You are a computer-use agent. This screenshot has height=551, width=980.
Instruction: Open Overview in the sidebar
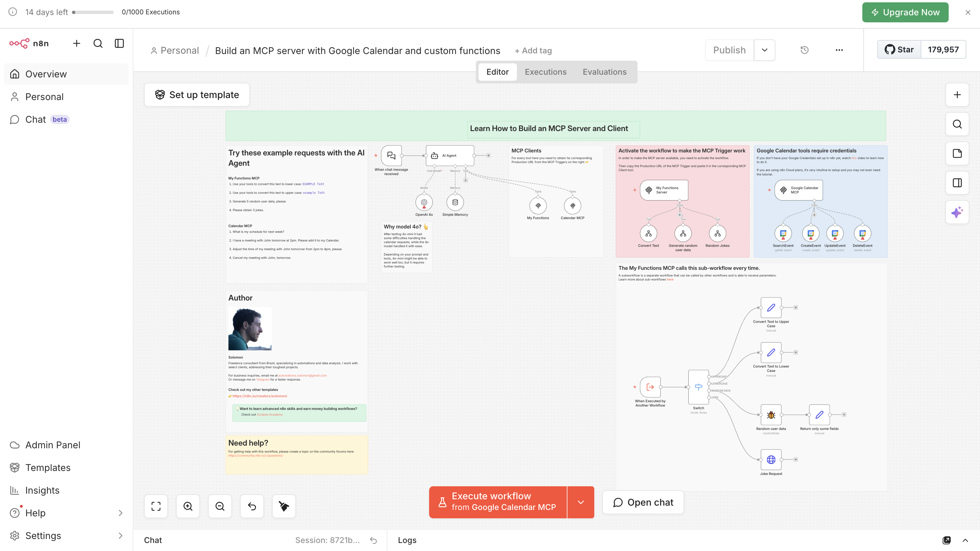point(66,74)
